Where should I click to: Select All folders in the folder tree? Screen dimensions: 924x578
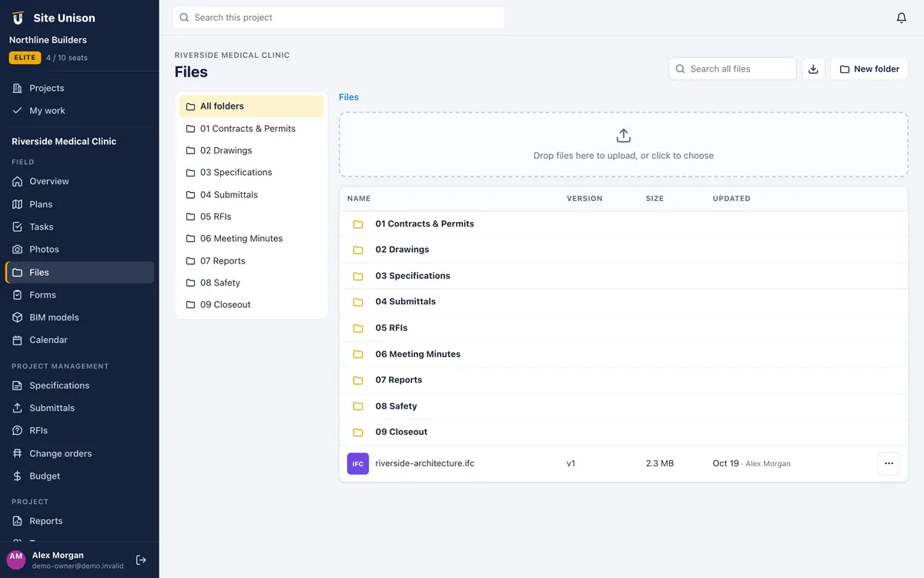(x=252, y=106)
